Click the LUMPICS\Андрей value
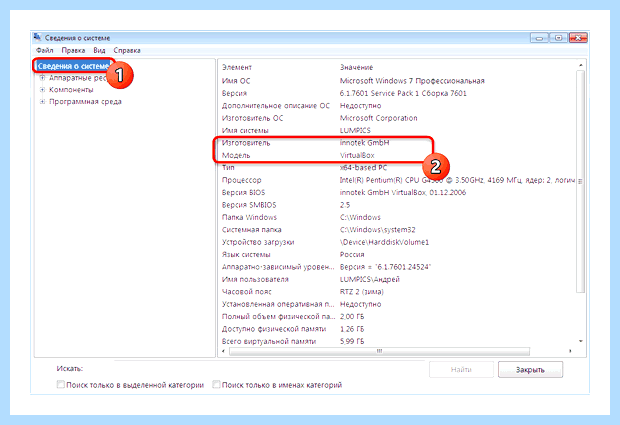 coord(370,279)
